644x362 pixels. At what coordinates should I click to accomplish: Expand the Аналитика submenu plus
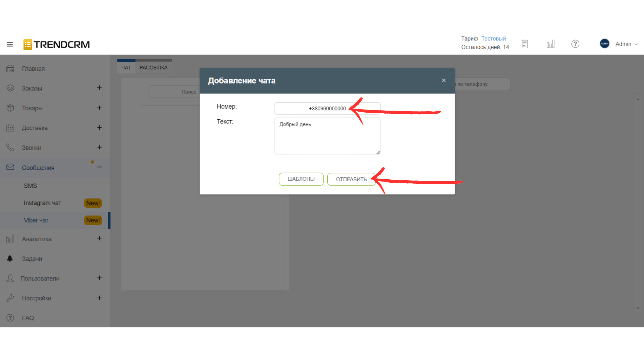pos(99,238)
